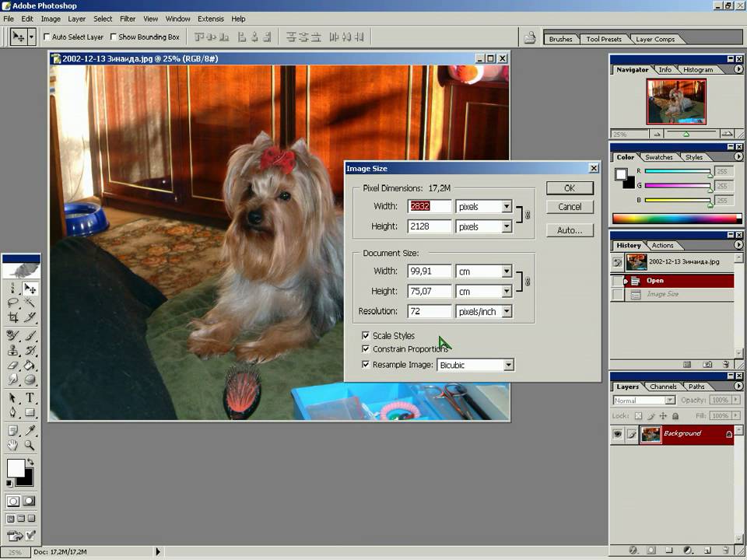This screenshot has height=560, width=747.
Task: Select the Slice tool
Action: click(30, 317)
